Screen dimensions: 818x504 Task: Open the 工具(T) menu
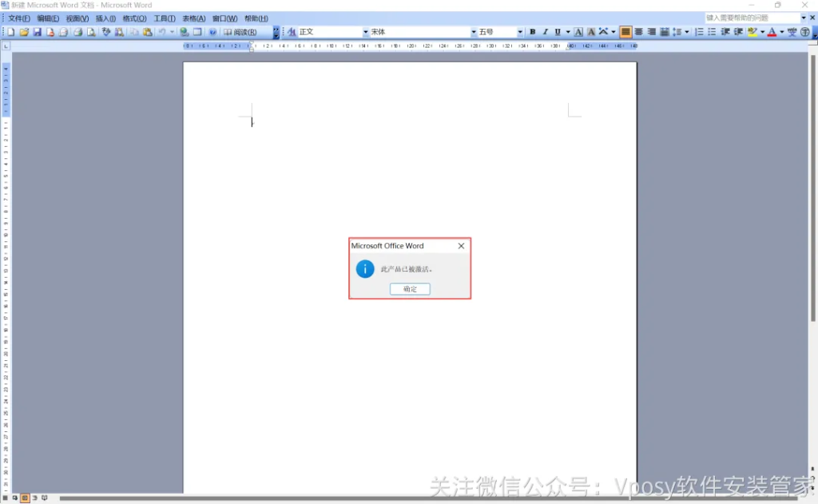pos(165,18)
